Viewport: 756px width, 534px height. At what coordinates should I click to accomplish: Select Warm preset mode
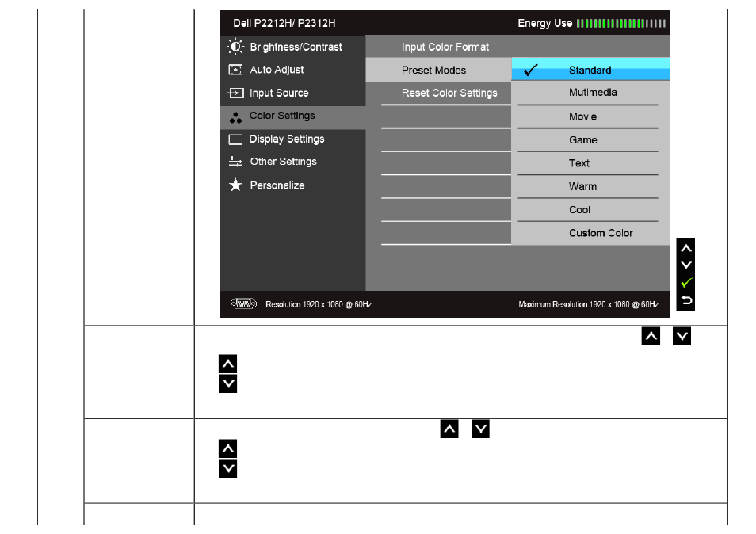[590, 186]
